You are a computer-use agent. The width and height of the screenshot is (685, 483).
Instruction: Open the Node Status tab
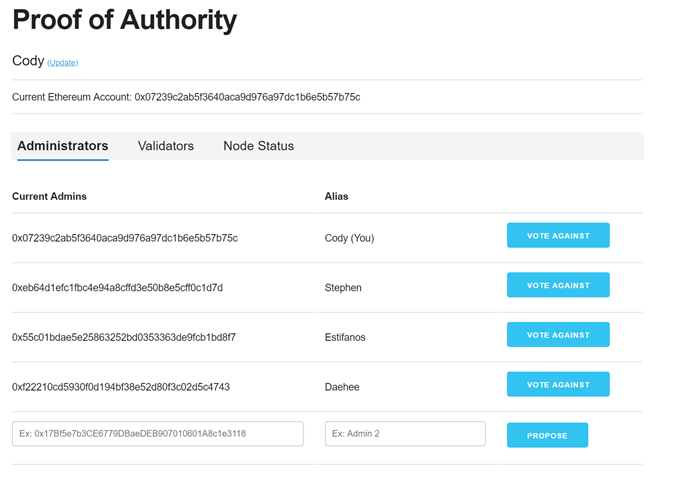coord(259,146)
